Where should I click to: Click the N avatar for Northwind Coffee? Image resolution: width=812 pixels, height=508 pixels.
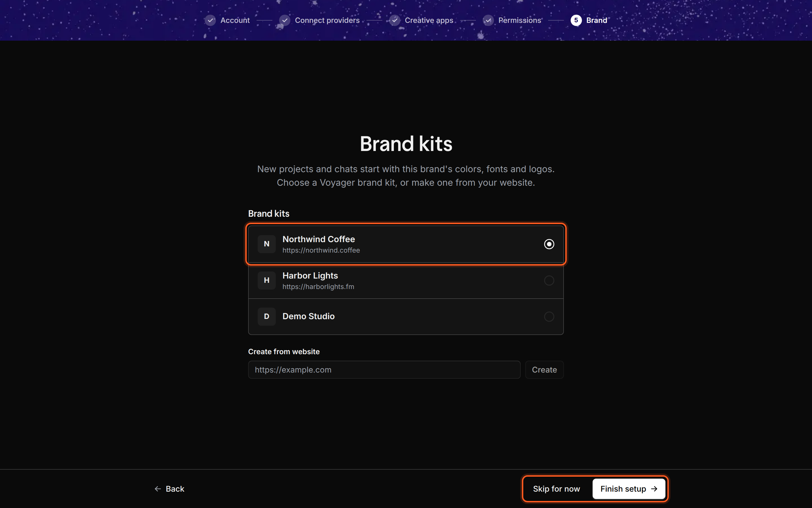click(x=266, y=244)
